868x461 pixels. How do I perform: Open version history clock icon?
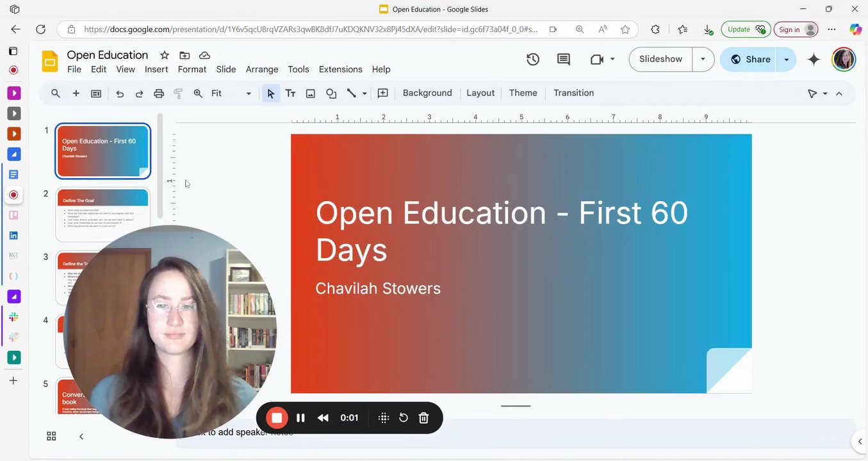tap(533, 60)
